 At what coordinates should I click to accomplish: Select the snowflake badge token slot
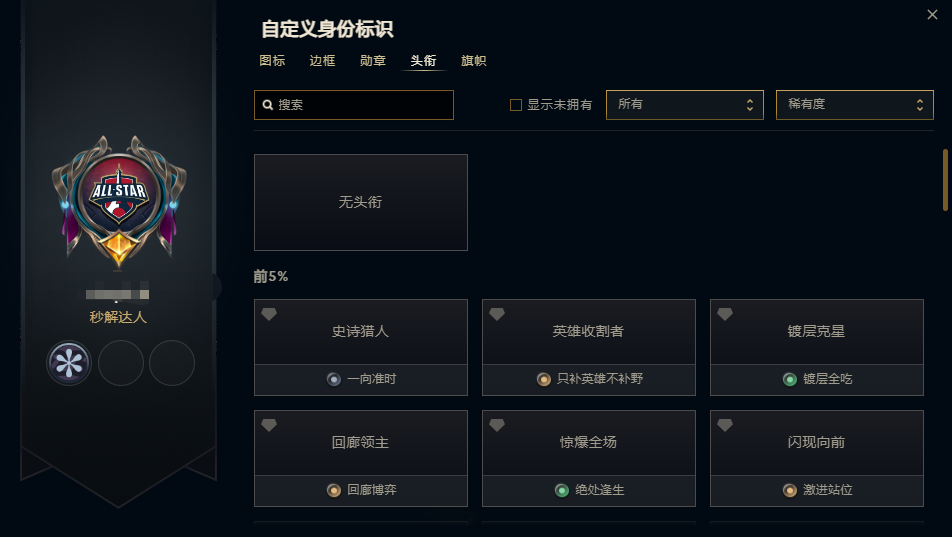coord(69,362)
